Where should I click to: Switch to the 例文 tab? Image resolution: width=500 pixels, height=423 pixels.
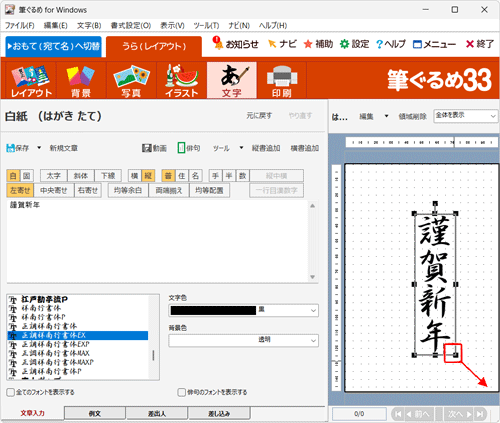tap(95, 413)
